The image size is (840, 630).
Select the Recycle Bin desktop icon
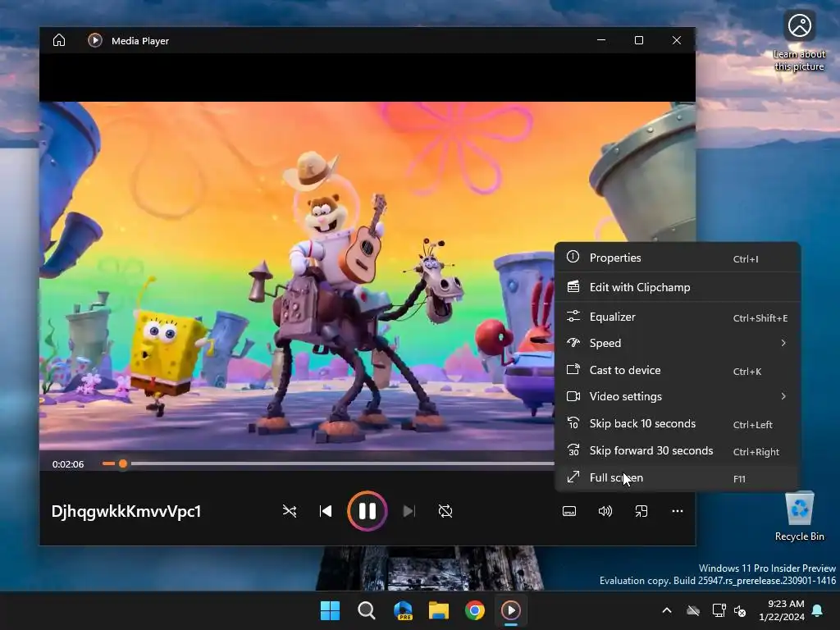[x=799, y=517]
